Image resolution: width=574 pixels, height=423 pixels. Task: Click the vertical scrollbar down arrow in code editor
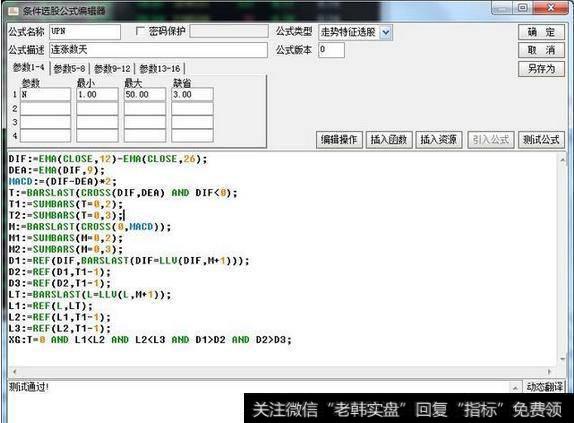tap(562, 359)
